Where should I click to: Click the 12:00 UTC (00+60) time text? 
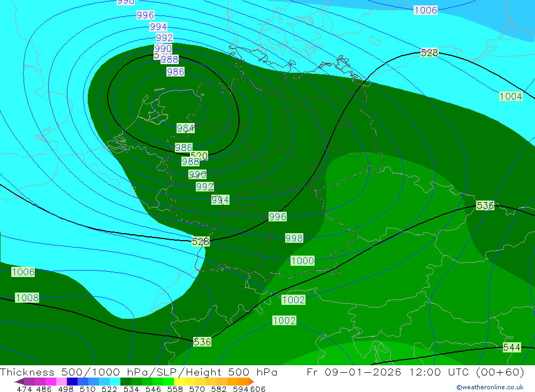tap(467, 372)
